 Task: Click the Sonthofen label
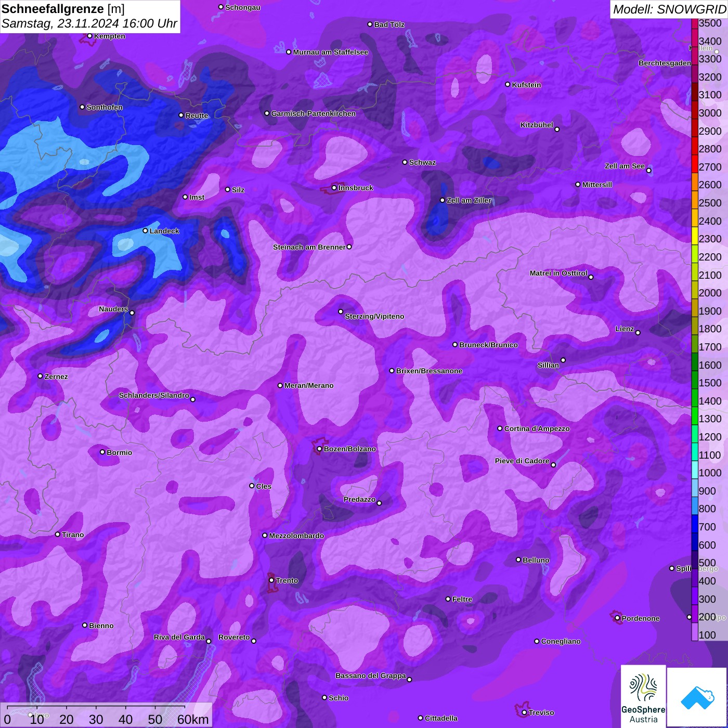[x=105, y=107]
